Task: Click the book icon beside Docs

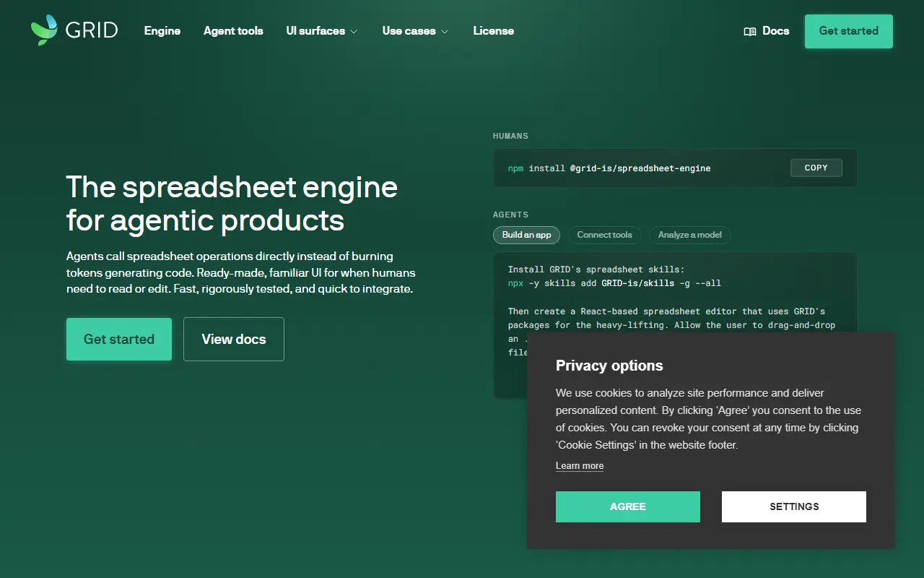Action: (x=750, y=31)
